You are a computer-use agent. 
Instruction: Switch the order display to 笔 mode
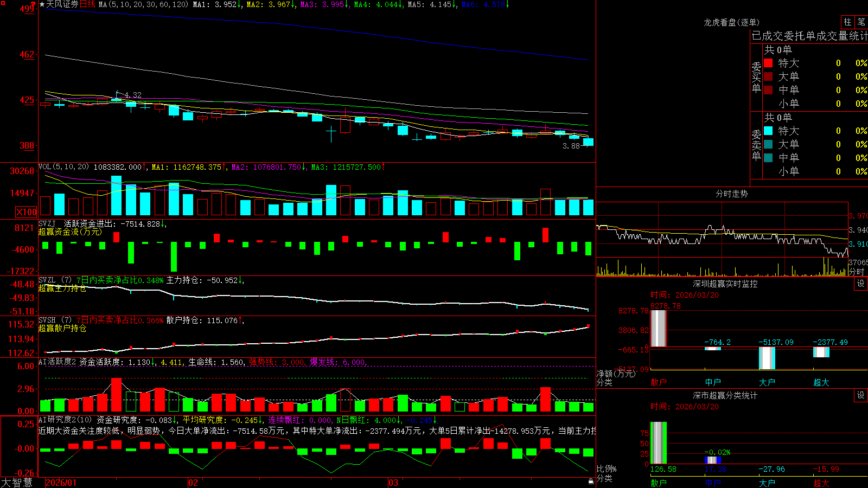[861, 22]
